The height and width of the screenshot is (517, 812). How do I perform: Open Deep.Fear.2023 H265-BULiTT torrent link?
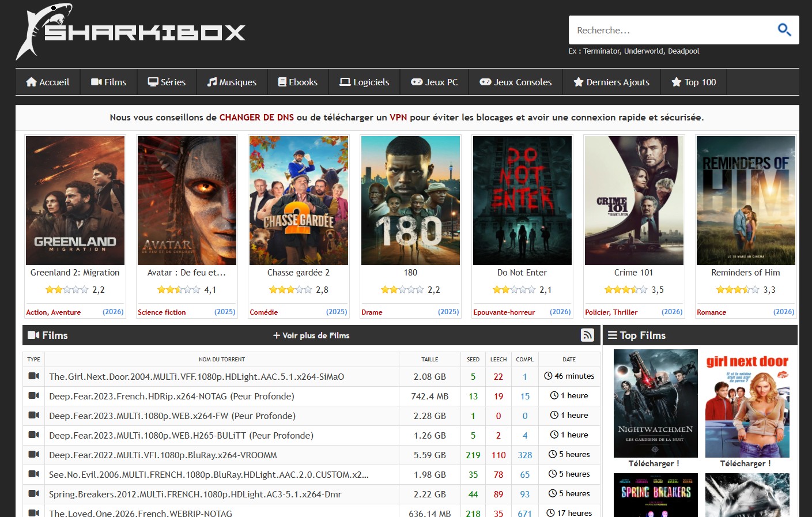181,435
